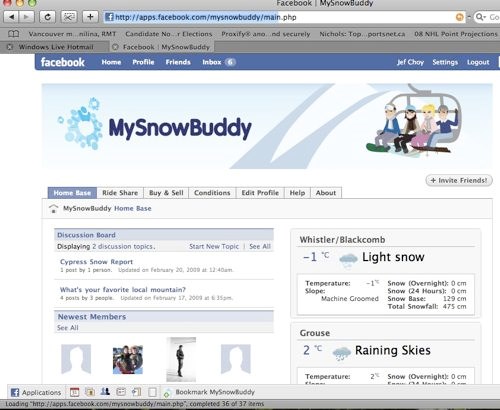Open the Cypress Snow Report topic

[96, 262]
